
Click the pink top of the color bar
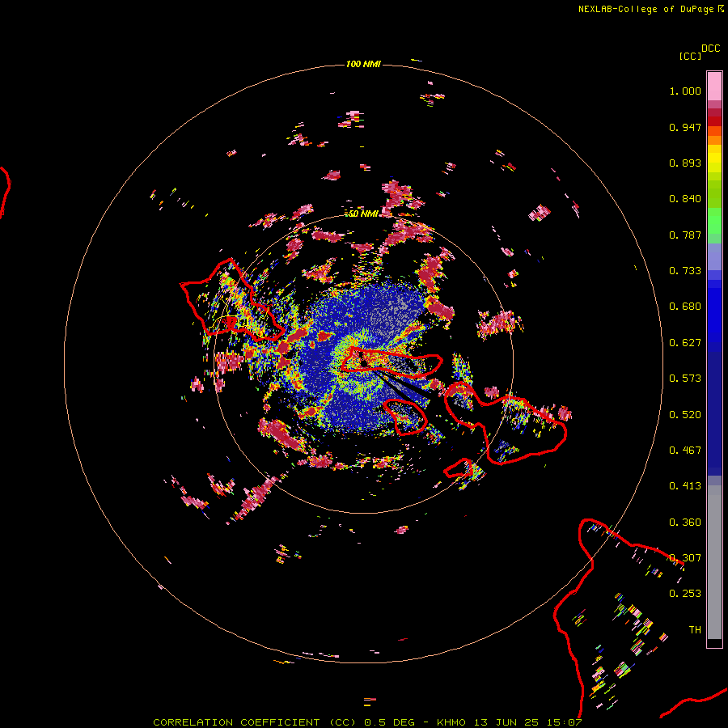714,86
